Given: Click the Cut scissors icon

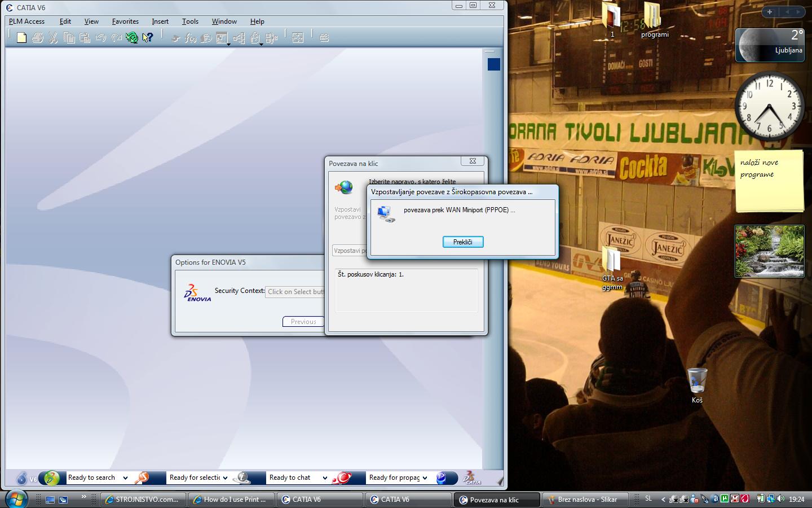Looking at the screenshot, I should coord(53,38).
